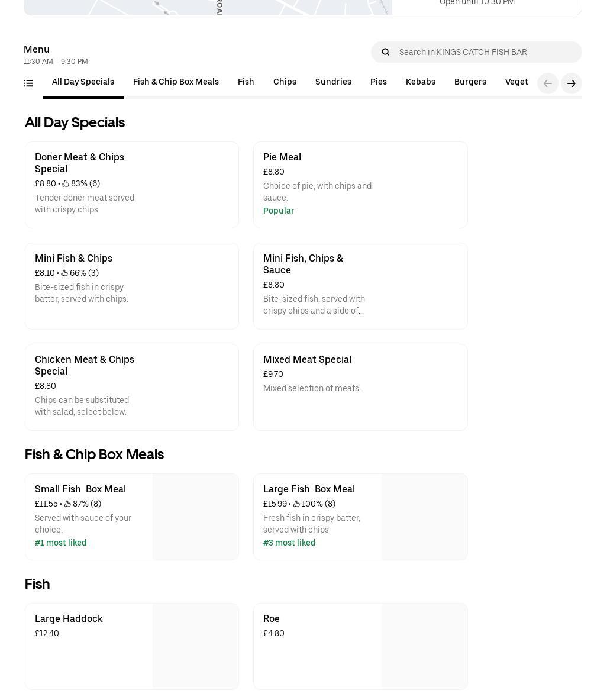The height and width of the screenshot is (700, 594).
Task: Click the search magnifier icon
Action: coord(386,52)
